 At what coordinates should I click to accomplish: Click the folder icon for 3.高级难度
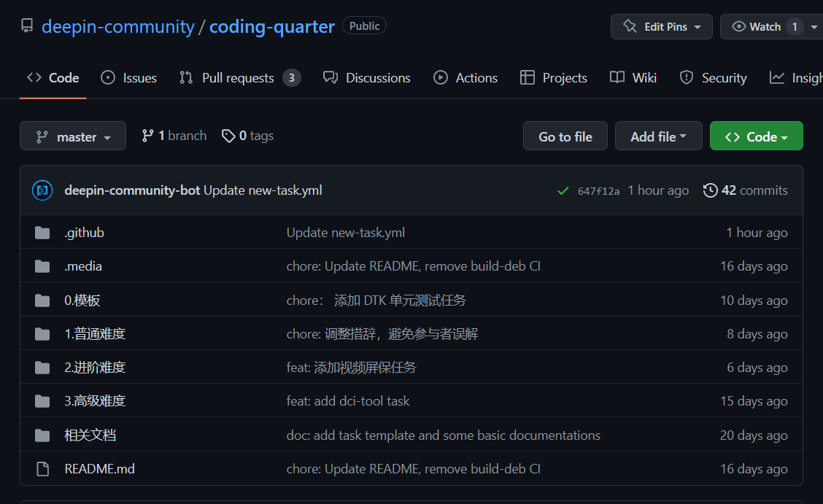tap(42, 401)
